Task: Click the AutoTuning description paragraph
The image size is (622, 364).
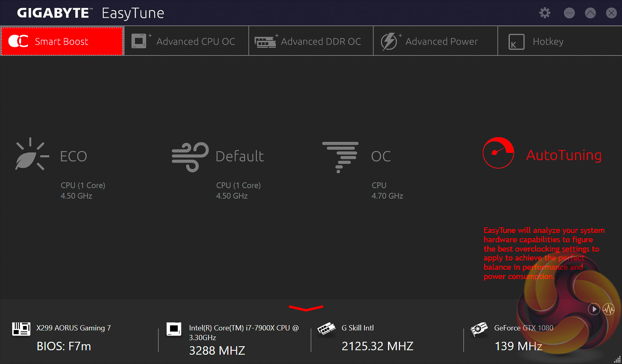Action: tap(544, 253)
